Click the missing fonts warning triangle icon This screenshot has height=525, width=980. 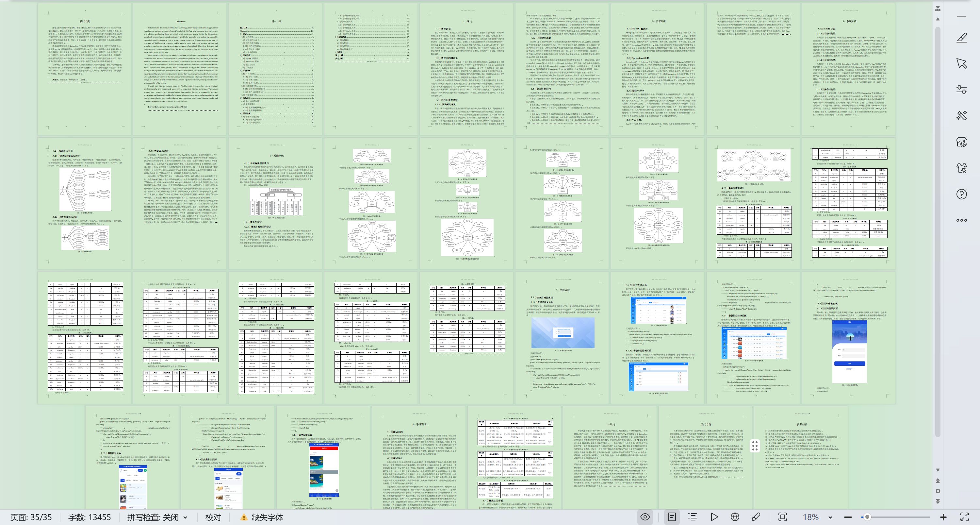coord(243,517)
